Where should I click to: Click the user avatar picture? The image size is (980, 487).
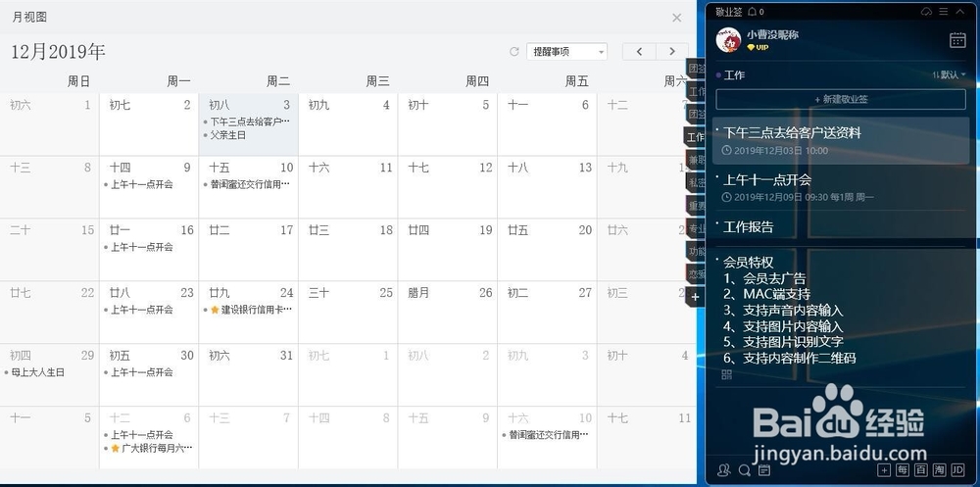tap(728, 40)
